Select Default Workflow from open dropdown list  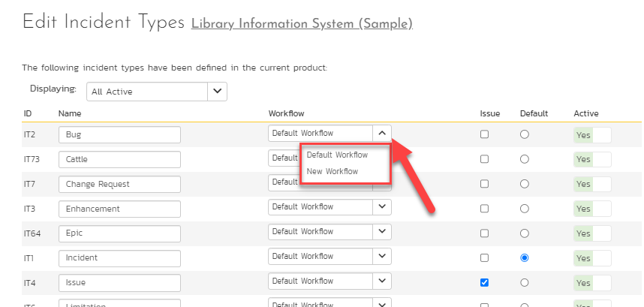pyautogui.click(x=337, y=155)
